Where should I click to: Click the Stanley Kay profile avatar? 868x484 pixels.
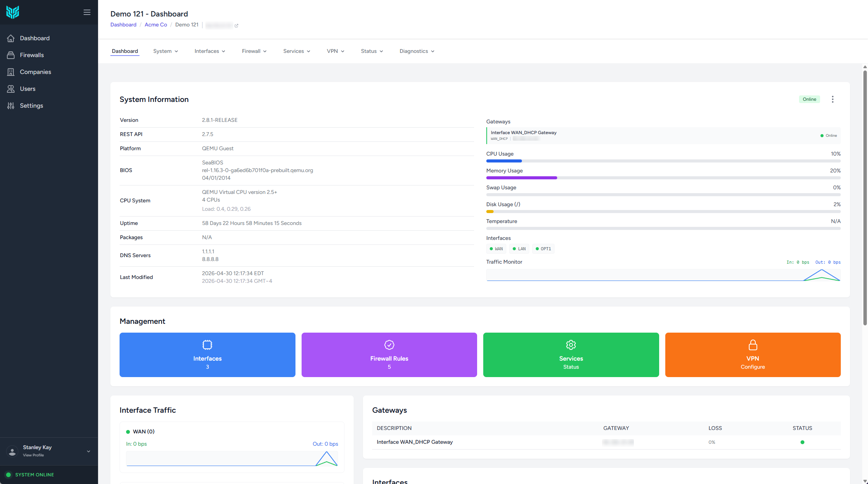coord(13,451)
